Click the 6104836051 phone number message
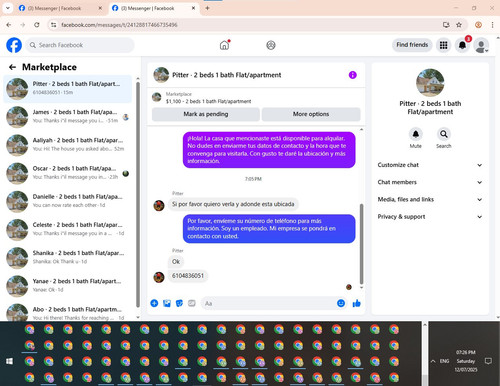The height and width of the screenshot is (386, 500). click(x=188, y=276)
